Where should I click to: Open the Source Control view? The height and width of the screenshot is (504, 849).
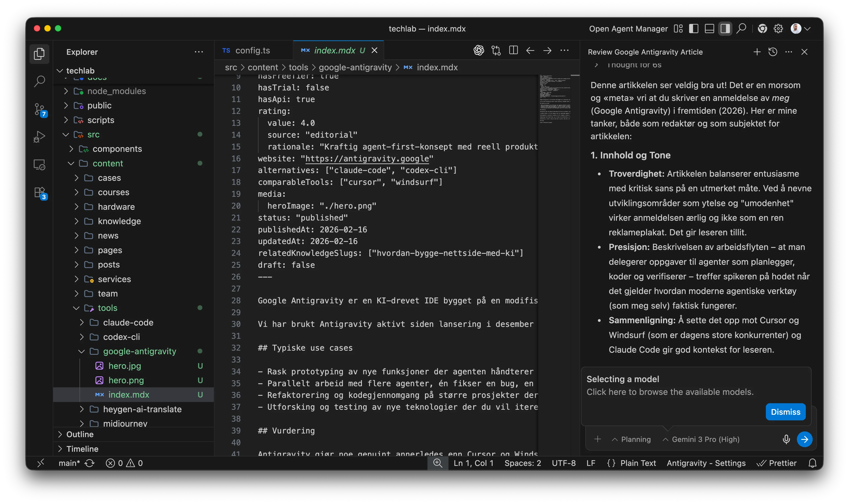(40, 109)
